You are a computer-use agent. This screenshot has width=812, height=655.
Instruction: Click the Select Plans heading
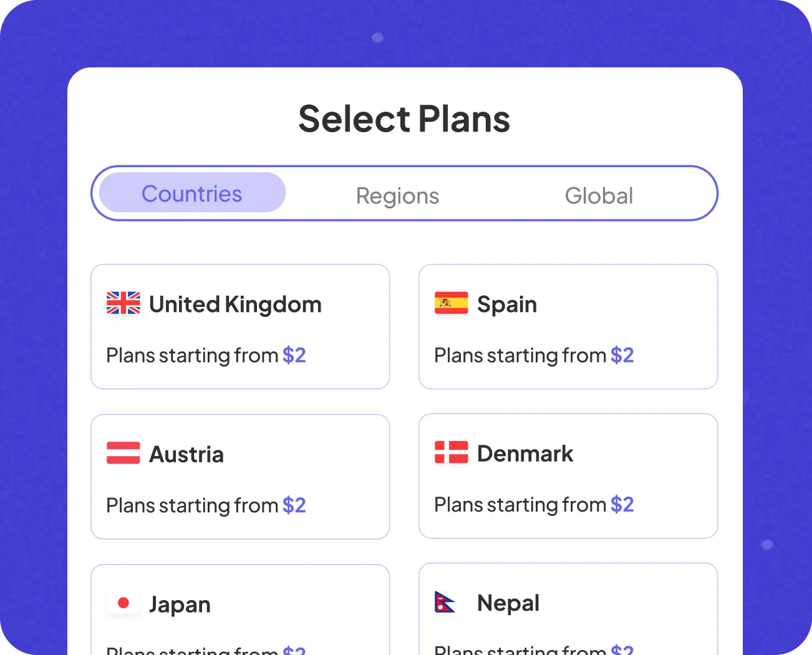(404, 119)
